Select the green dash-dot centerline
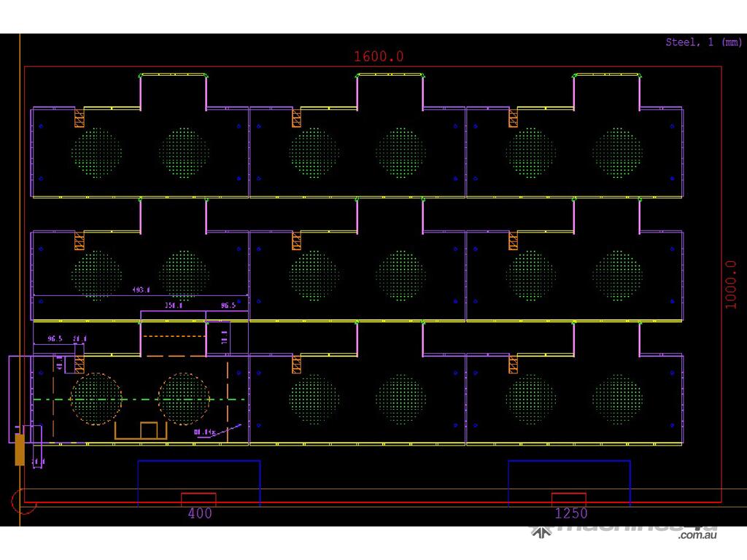 coord(139,400)
